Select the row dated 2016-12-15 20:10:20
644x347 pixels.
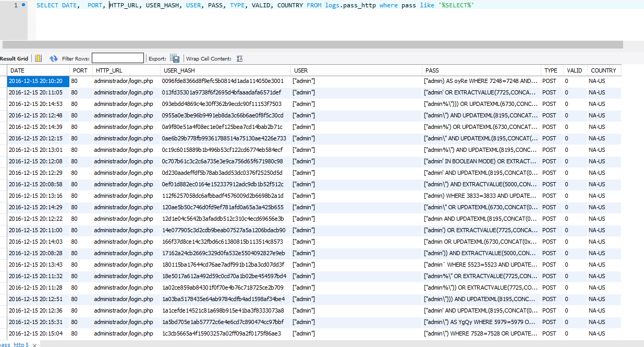point(35,81)
